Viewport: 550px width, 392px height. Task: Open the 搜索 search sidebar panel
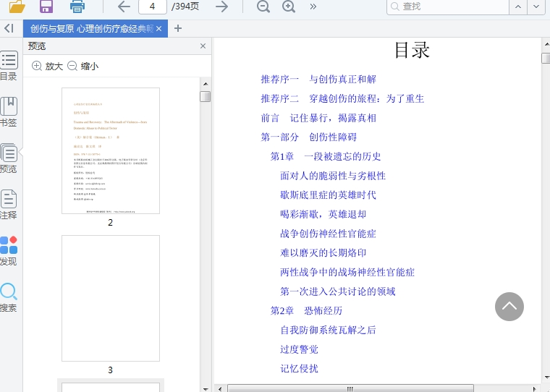pos(9,297)
